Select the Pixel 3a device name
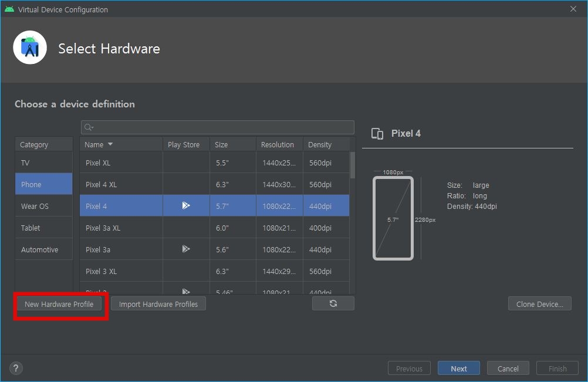 [x=98, y=249]
